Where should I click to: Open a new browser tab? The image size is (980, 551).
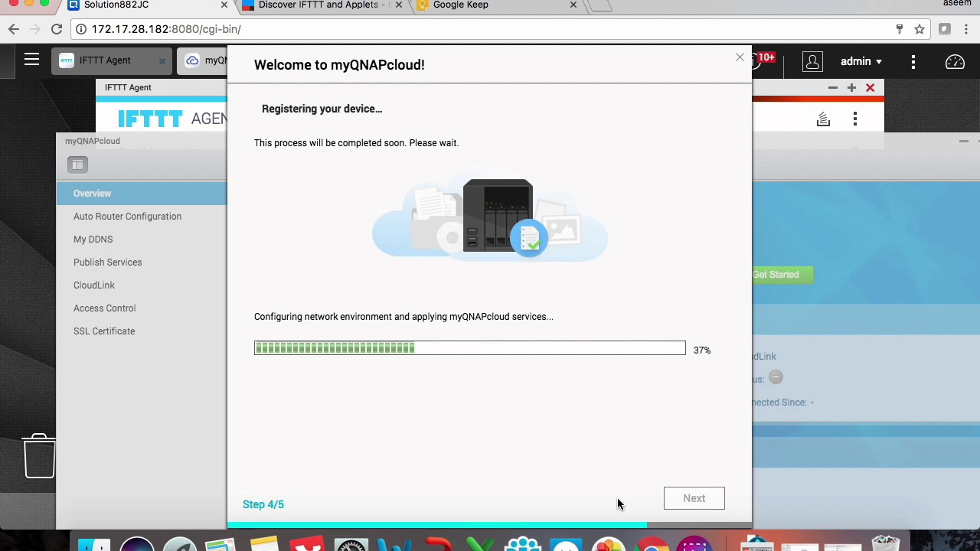(x=601, y=5)
